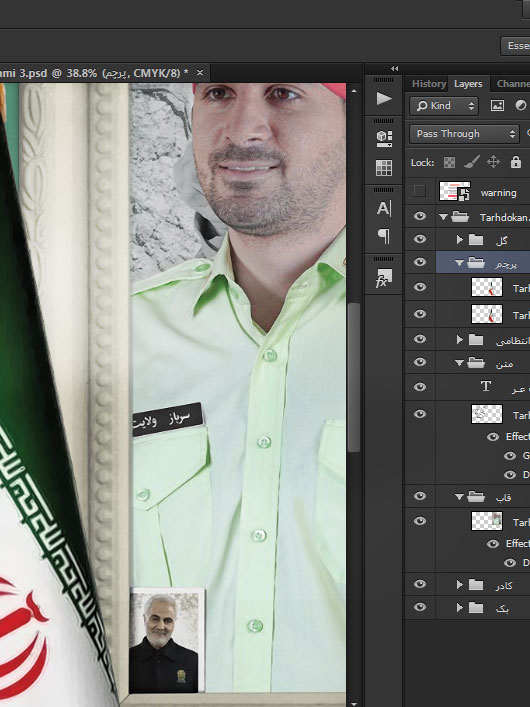Hide the پرچم group
This screenshot has width=530, height=707.
[419, 262]
